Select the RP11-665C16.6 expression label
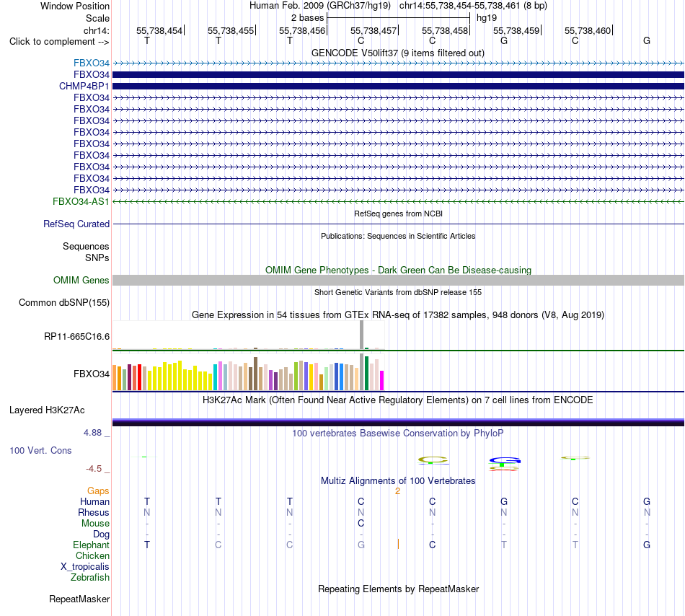The height and width of the screenshot is (616, 685). pos(76,336)
